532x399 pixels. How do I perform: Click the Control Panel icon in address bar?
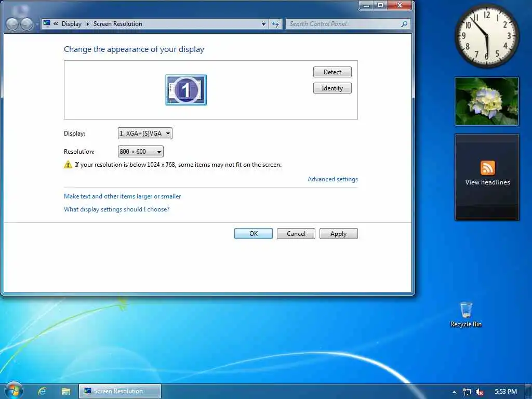(x=47, y=23)
